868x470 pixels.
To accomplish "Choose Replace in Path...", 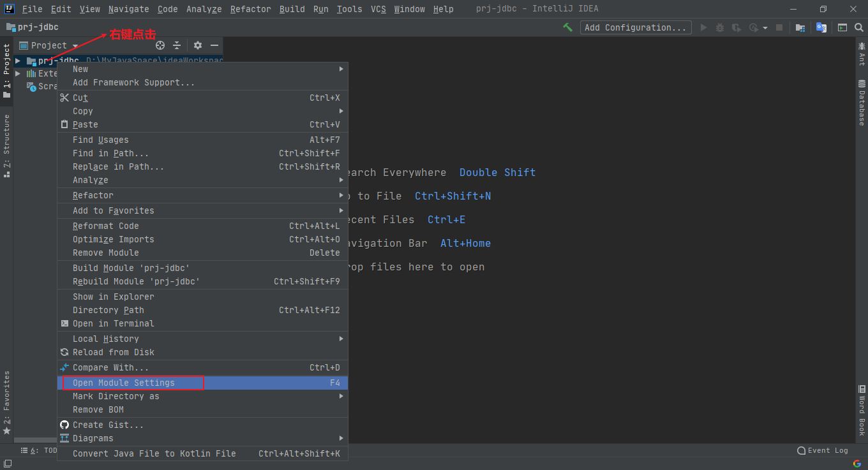I will coord(203,166).
